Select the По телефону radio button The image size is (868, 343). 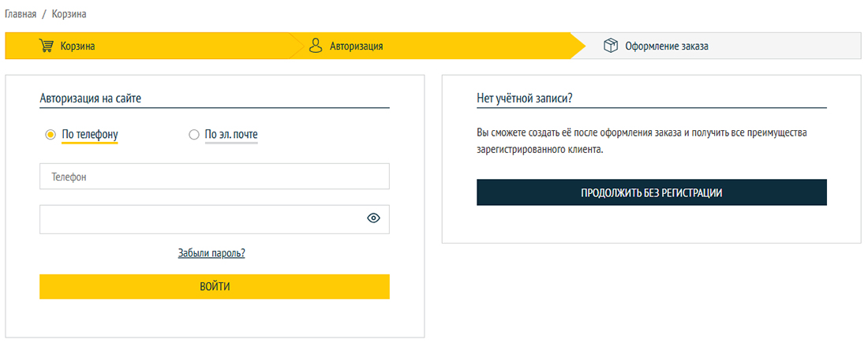pyautogui.click(x=50, y=135)
